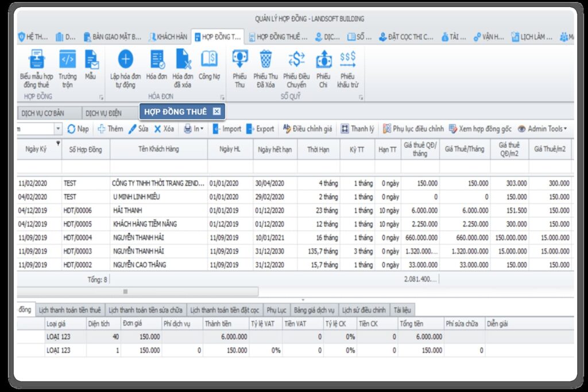Close the HỢP ĐỒNG THUÊ tab

click(x=216, y=111)
